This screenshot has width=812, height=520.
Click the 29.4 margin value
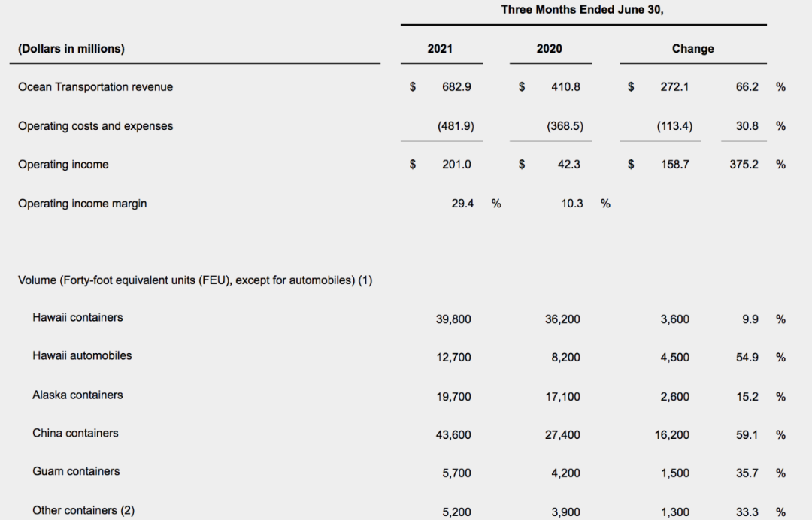(x=462, y=204)
